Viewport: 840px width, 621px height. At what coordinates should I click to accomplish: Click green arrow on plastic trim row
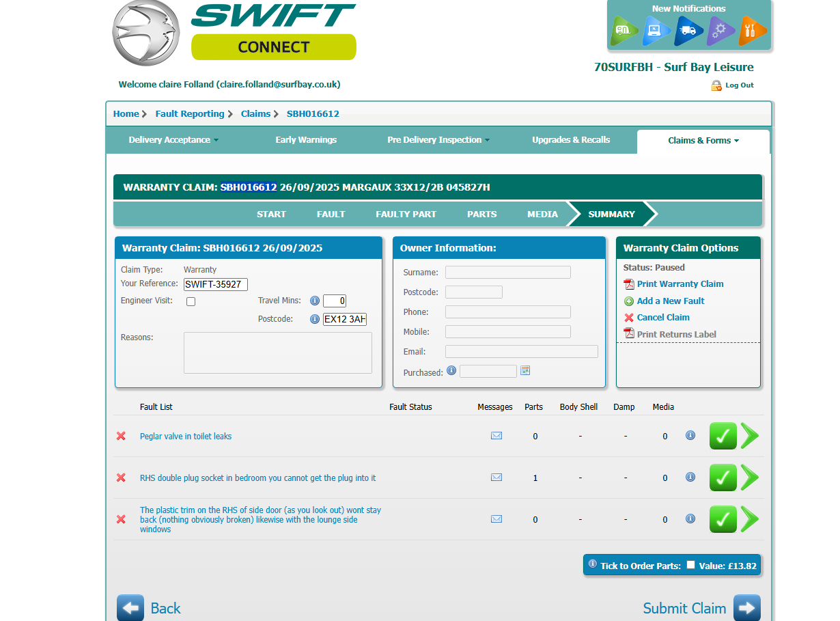coord(750,519)
